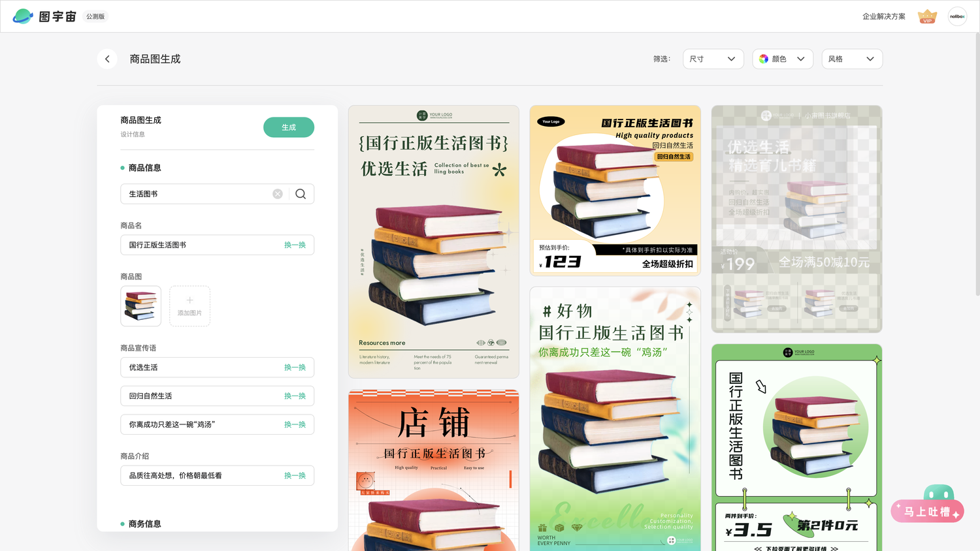
Task: Open the 风格 filter dropdown
Action: pyautogui.click(x=852, y=59)
